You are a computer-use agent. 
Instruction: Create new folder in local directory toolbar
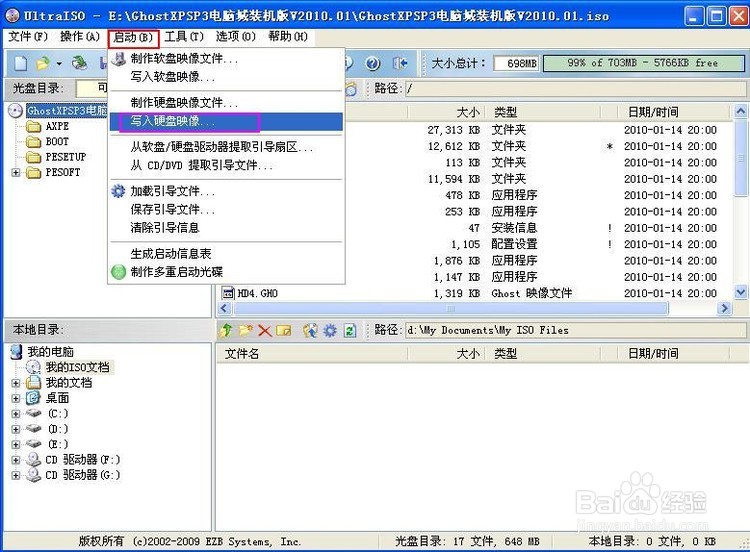(x=246, y=330)
